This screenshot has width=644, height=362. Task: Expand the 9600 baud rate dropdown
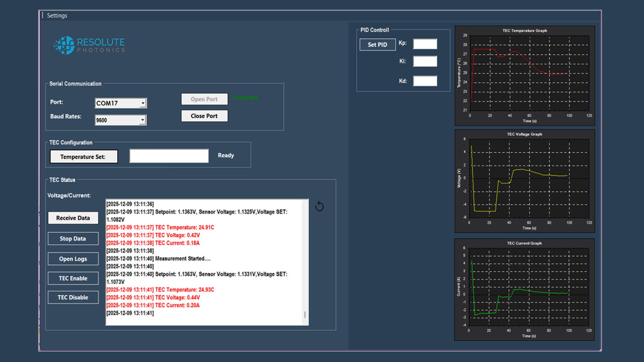click(x=143, y=120)
